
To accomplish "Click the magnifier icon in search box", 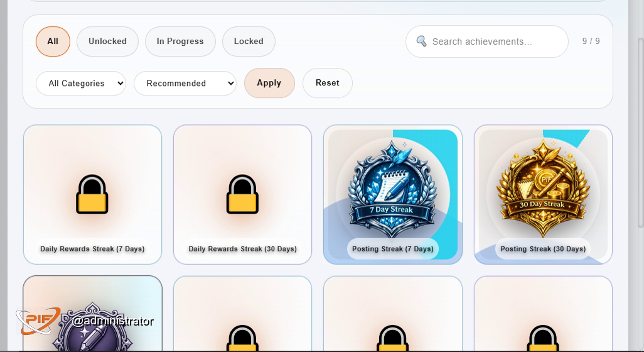I will tap(421, 41).
